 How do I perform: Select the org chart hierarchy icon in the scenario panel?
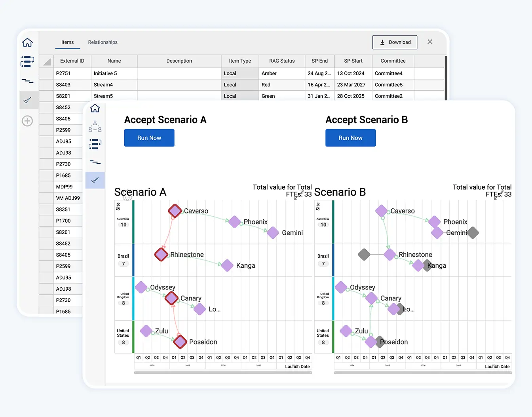pos(95,126)
